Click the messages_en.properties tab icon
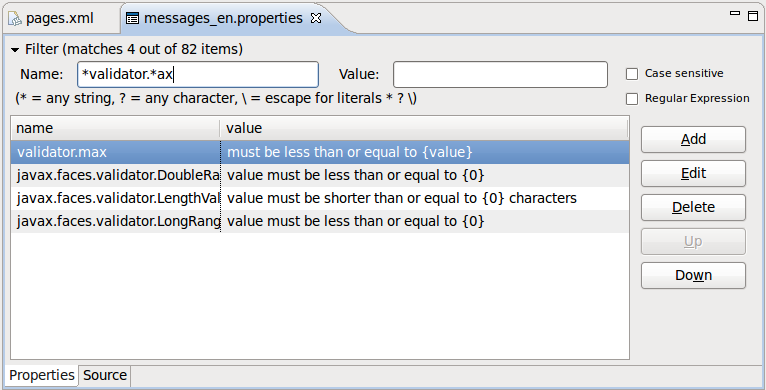766x390 pixels. click(x=132, y=19)
